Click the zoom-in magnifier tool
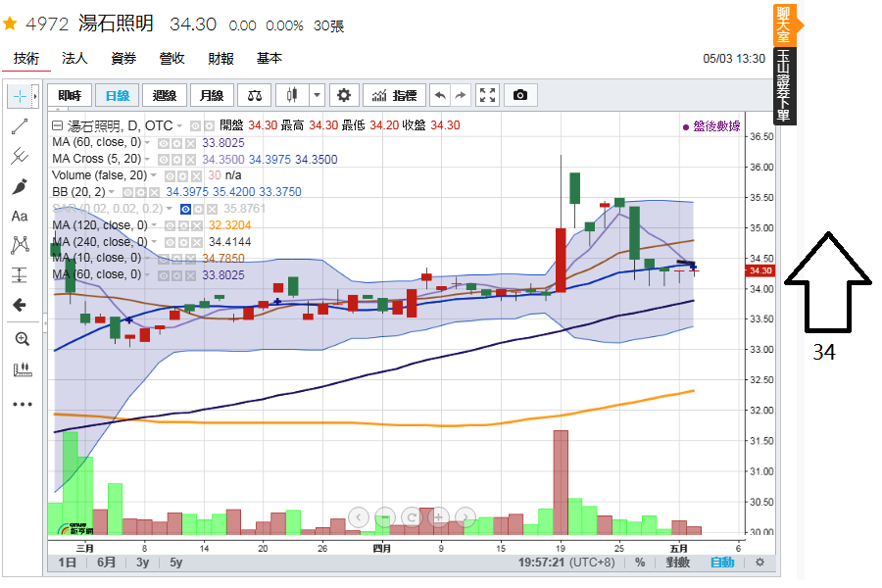 point(22,339)
